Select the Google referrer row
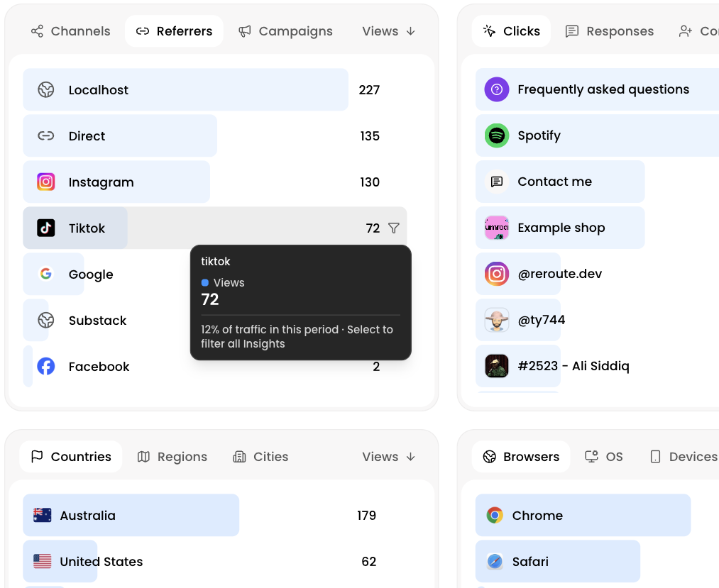The image size is (719, 588). pyautogui.click(x=106, y=274)
